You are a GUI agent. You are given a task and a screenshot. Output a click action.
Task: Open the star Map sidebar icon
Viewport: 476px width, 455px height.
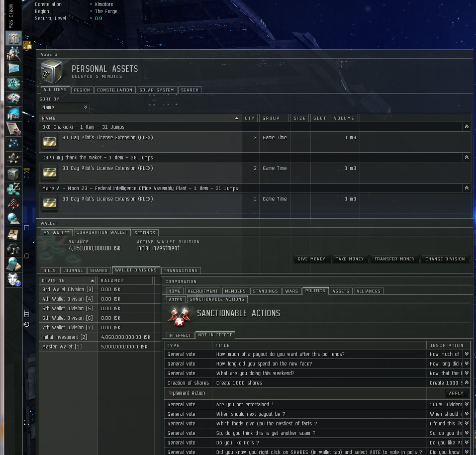click(x=14, y=144)
